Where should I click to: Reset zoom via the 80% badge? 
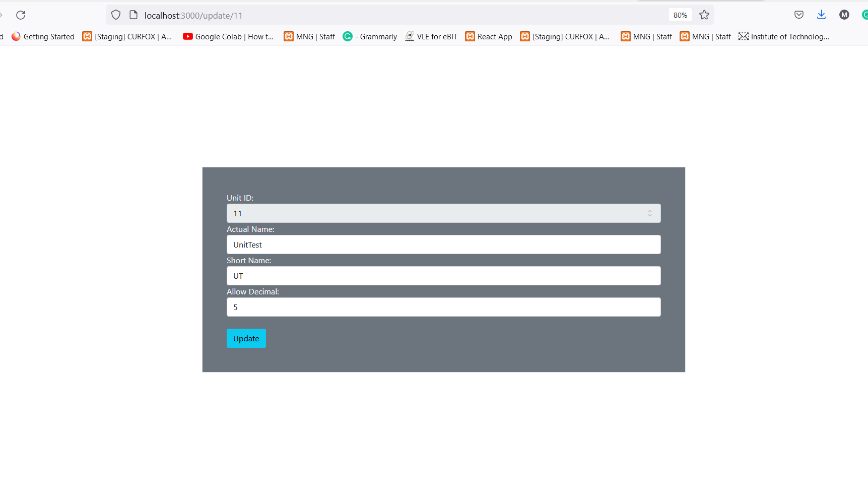[680, 15]
